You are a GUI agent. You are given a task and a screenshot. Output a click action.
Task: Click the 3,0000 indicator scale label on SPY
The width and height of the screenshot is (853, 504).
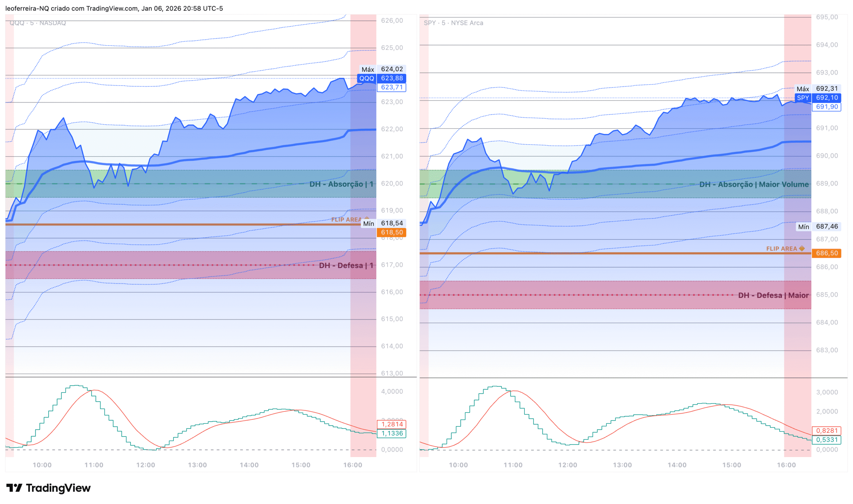pyautogui.click(x=827, y=392)
